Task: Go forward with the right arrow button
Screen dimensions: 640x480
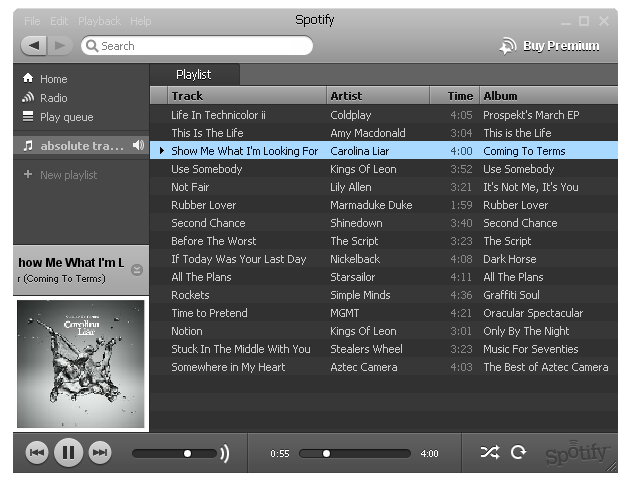Action: tap(60, 46)
